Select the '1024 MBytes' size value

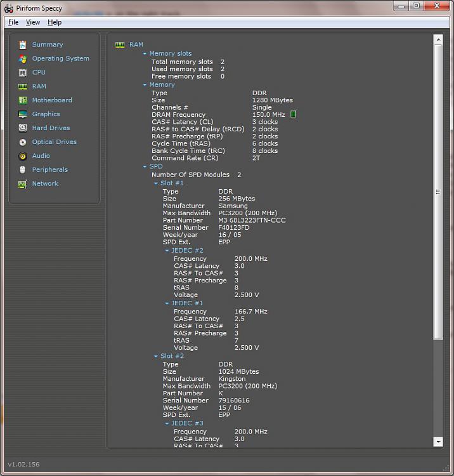click(x=238, y=372)
